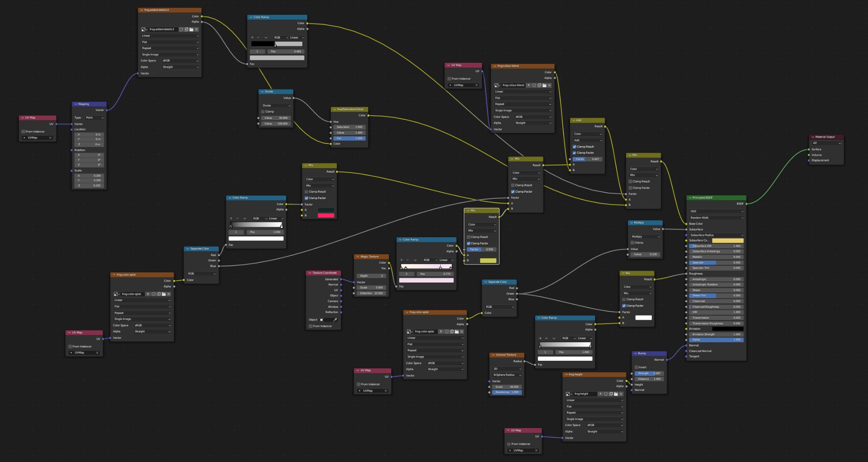Image resolution: width=868 pixels, height=462 pixels.
Task: Toggle fake user shield on frog-added-details-3 image
Action: coord(181,29)
